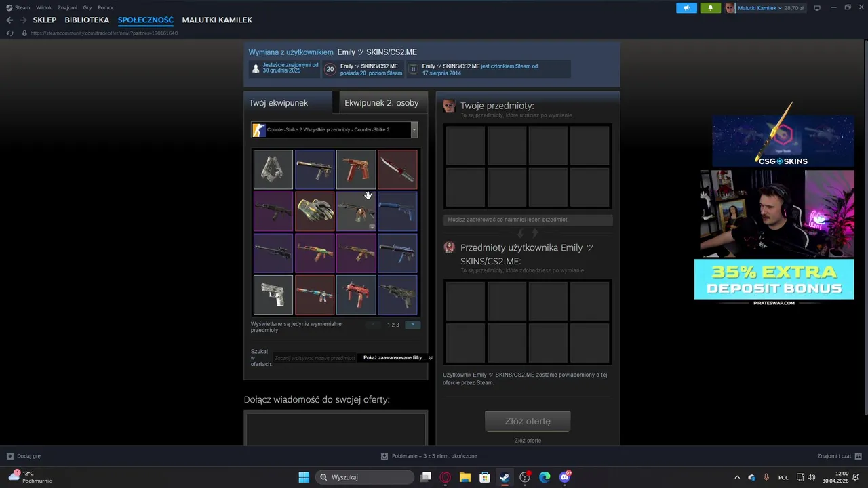Open the Gry menu
The image size is (868, 488).
pos(87,7)
